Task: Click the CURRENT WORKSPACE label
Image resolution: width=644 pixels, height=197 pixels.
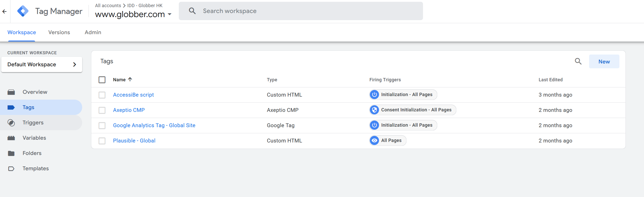Action: tap(32, 53)
